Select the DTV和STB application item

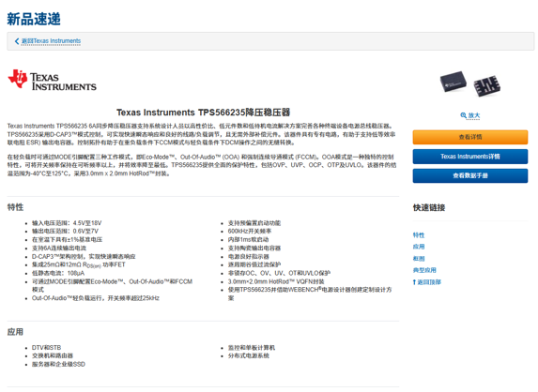(46, 347)
